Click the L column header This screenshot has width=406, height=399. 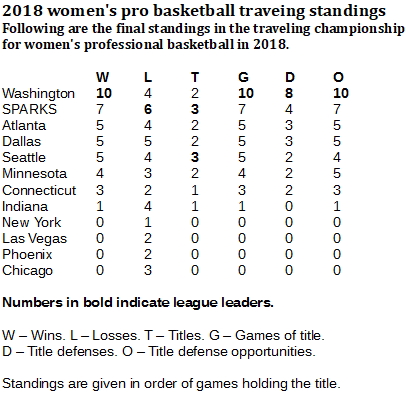pos(148,77)
